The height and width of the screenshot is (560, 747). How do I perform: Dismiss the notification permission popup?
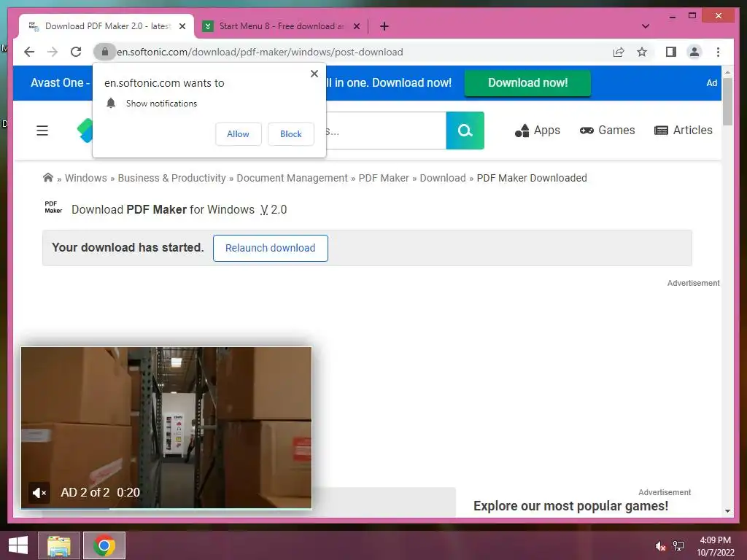click(314, 74)
